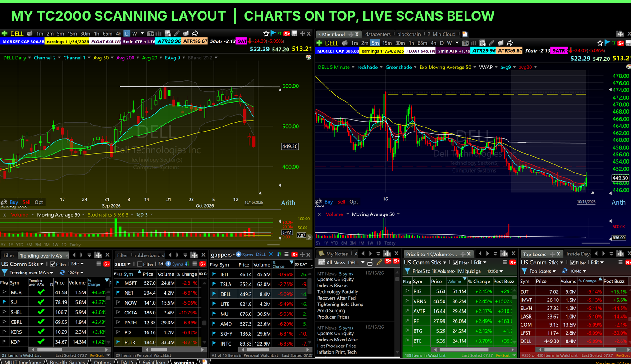Select the 15m timeframe on the 5-minute chart

click(387, 43)
